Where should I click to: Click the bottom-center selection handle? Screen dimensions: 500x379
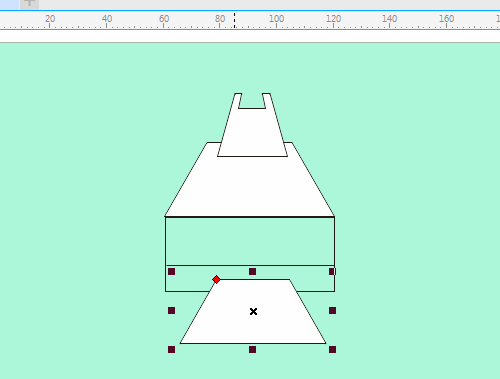(x=252, y=349)
